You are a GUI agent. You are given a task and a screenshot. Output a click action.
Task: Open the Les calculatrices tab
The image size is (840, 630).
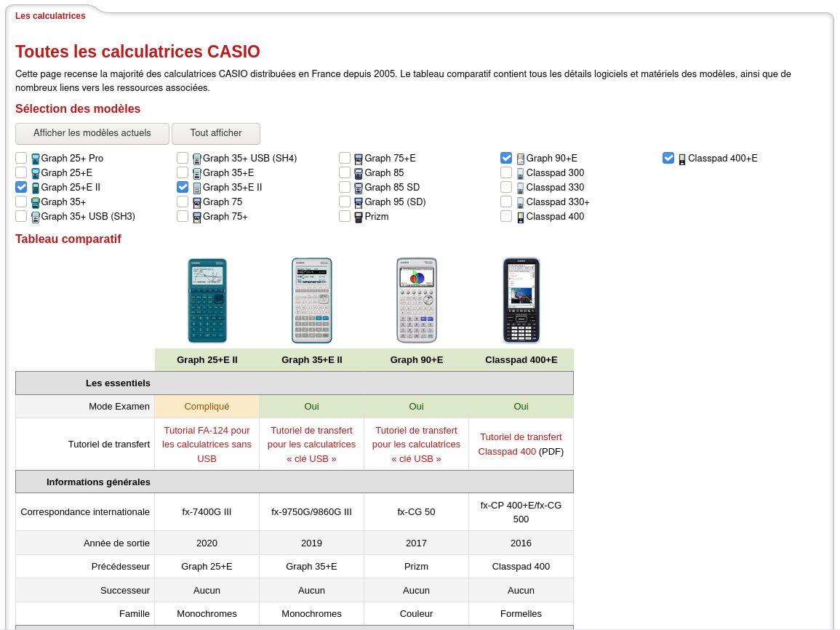coord(50,16)
